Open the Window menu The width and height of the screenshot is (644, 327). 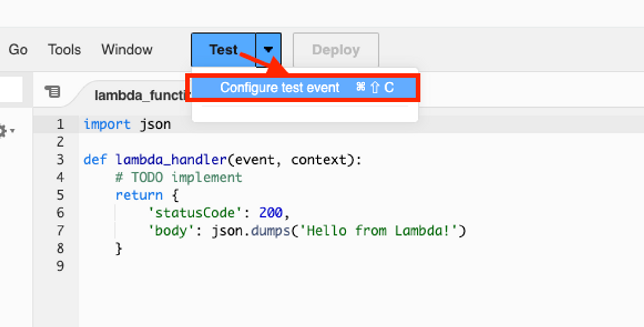click(127, 50)
